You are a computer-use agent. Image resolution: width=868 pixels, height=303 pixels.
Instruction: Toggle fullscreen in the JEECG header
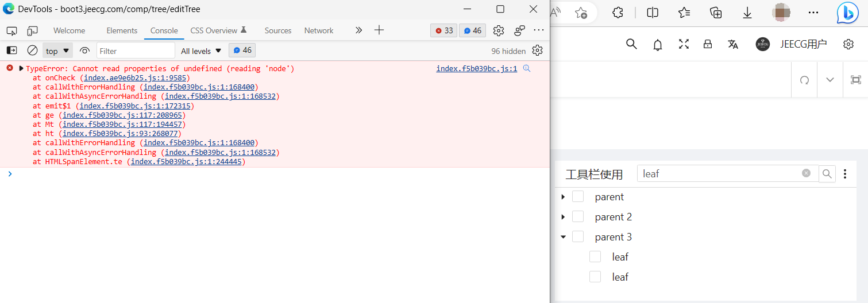(x=684, y=44)
